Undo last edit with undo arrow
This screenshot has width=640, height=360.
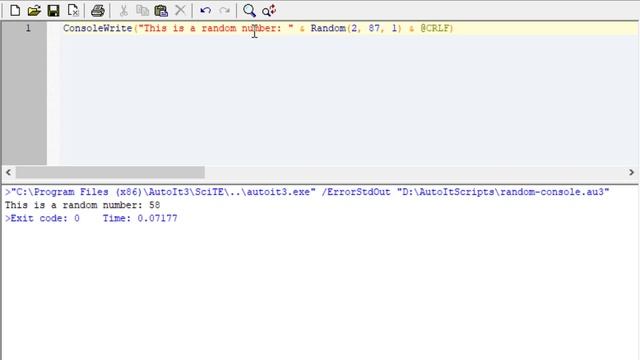click(205, 10)
